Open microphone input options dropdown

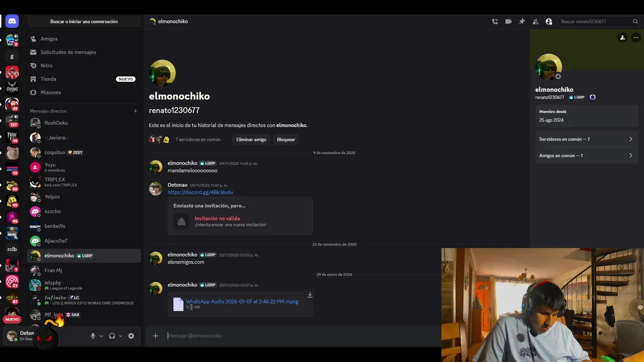coord(101,336)
